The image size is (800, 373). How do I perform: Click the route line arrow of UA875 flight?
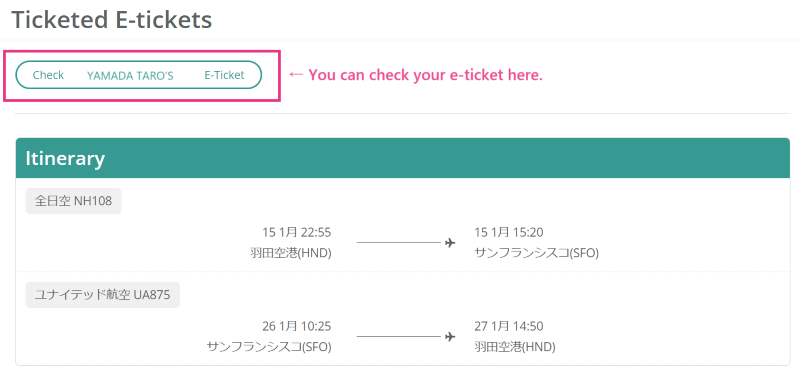[406, 337]
